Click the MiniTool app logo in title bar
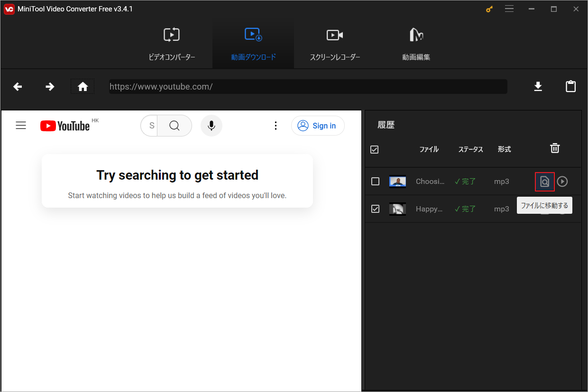Screen dimensions: 588x392 9,9
